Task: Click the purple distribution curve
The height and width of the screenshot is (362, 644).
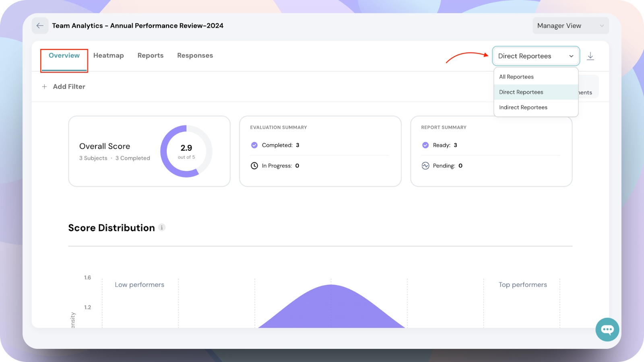Action: point(331,306)
